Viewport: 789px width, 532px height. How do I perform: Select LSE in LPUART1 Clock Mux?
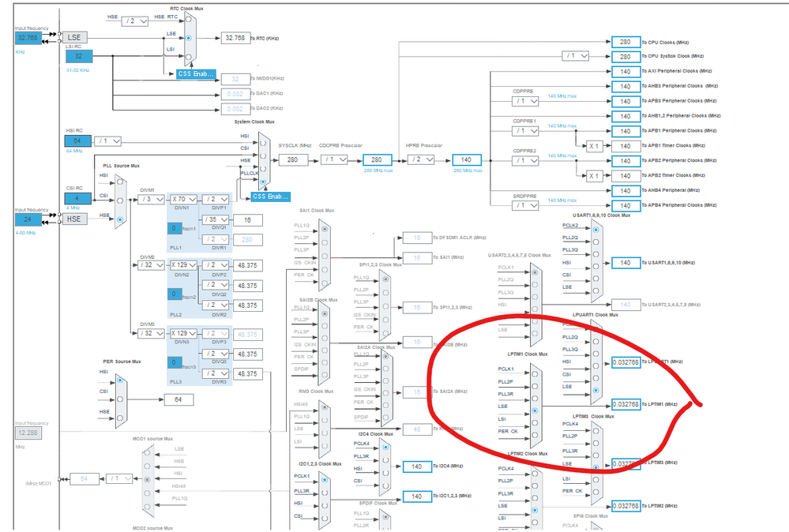[596, 390]
